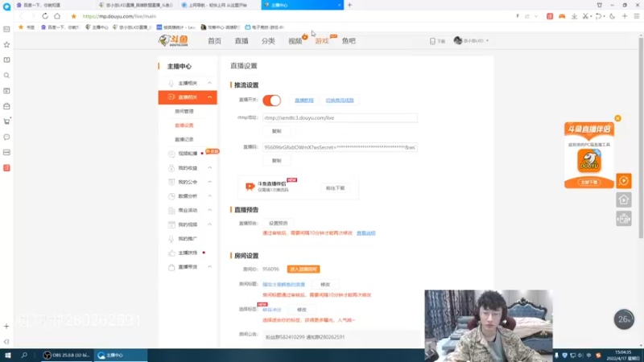644x362 pixels.
Task: Click the bookmark star beside the URL
Action: click(73, 16)
